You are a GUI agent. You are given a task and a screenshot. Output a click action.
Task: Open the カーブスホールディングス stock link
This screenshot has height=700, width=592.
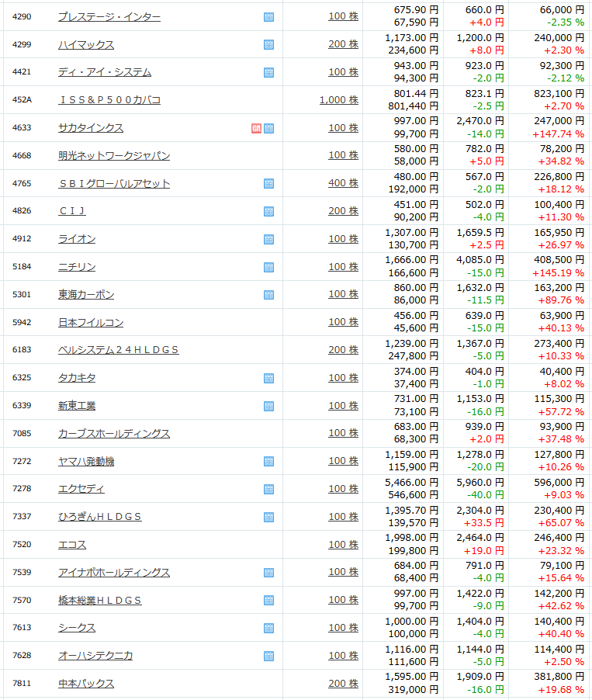coord(114,434)
